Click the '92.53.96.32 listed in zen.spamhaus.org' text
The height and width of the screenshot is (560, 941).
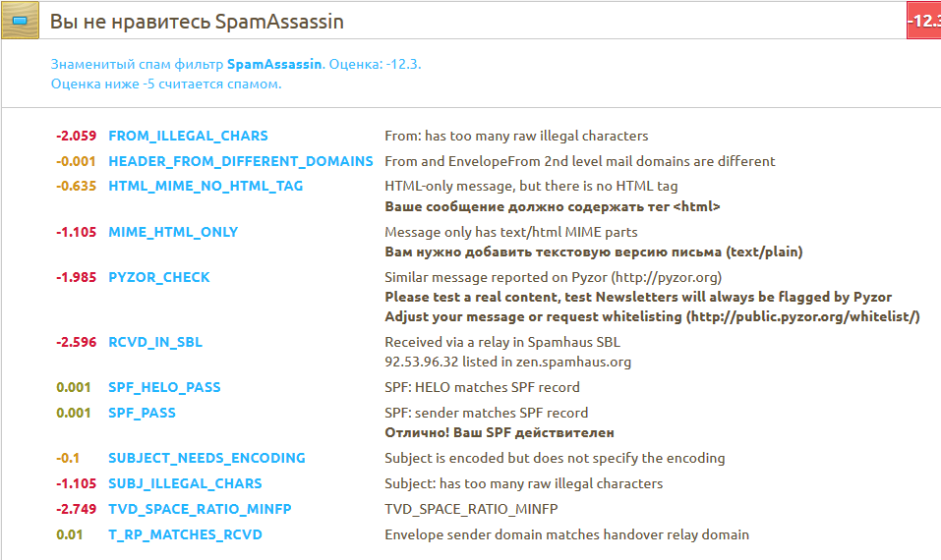click(507, 363)
